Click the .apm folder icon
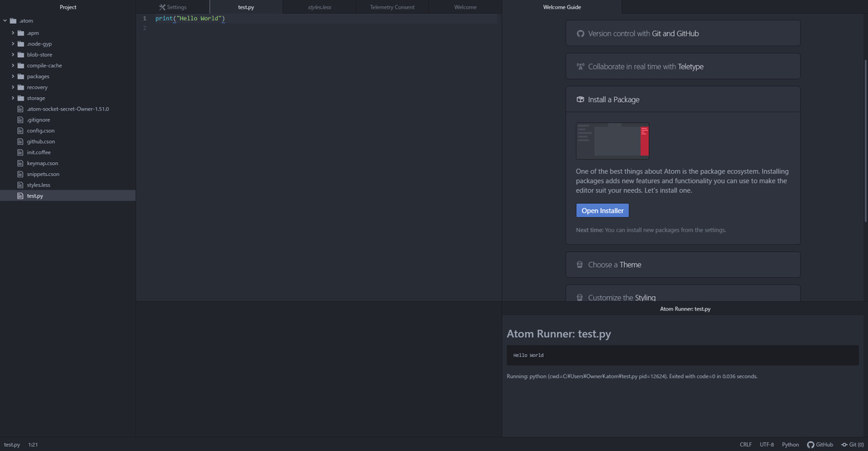Image resolution: width=868 pixels, height=451 pixels. point(21,33)
